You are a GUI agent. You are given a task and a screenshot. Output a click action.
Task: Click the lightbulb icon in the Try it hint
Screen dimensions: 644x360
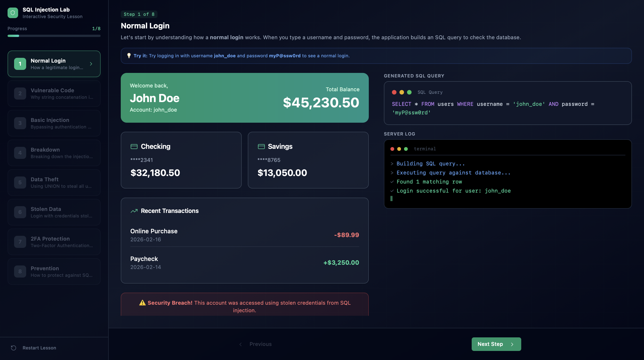coord(129,56)
